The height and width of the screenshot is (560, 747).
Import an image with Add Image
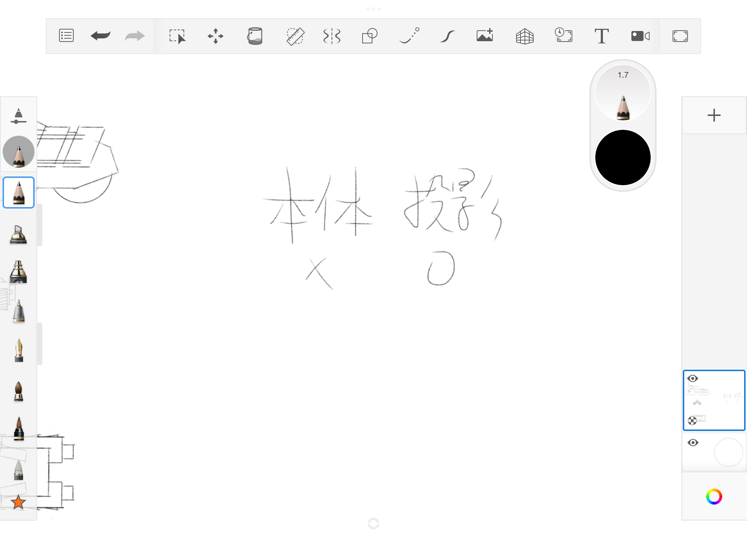coord(485,35)
